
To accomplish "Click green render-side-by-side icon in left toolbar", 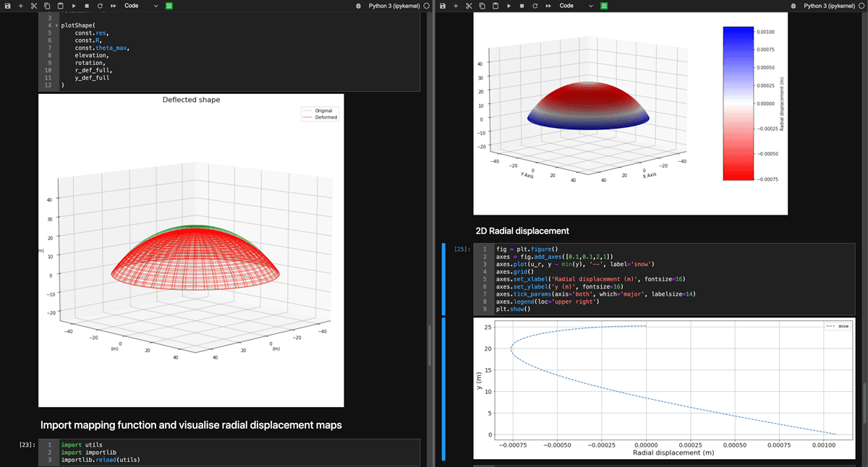I will pyautogui.click(x=169, y=6).
